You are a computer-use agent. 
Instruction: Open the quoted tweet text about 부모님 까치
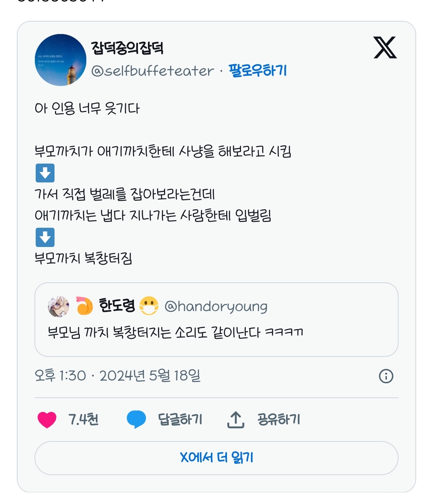[175, 332]
